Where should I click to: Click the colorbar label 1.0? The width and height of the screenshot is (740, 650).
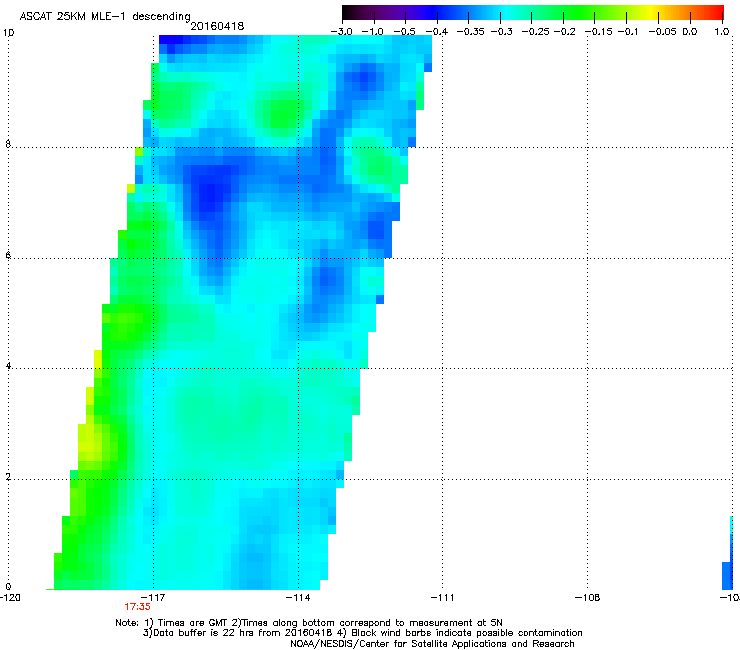(x=722, y=32)
